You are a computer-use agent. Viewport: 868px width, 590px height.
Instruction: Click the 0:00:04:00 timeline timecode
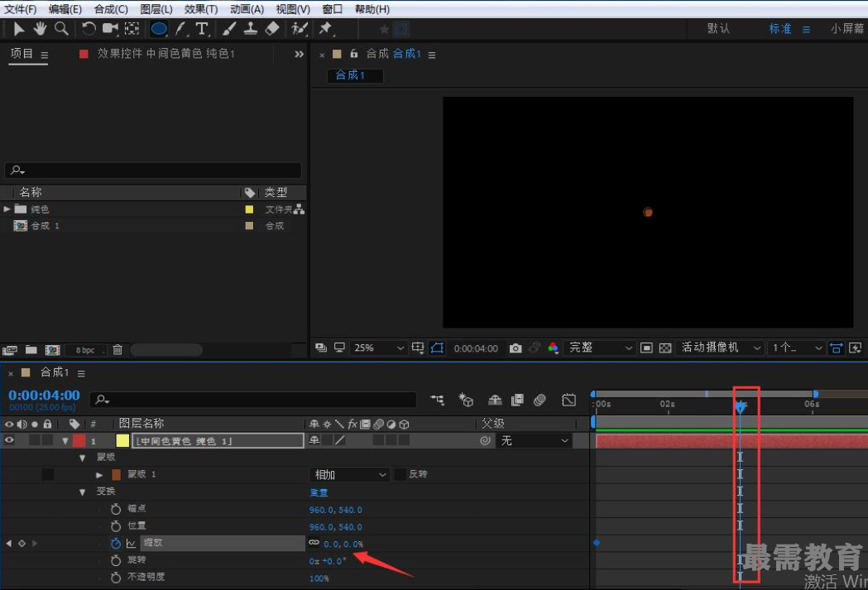click(x=44, y=396)
